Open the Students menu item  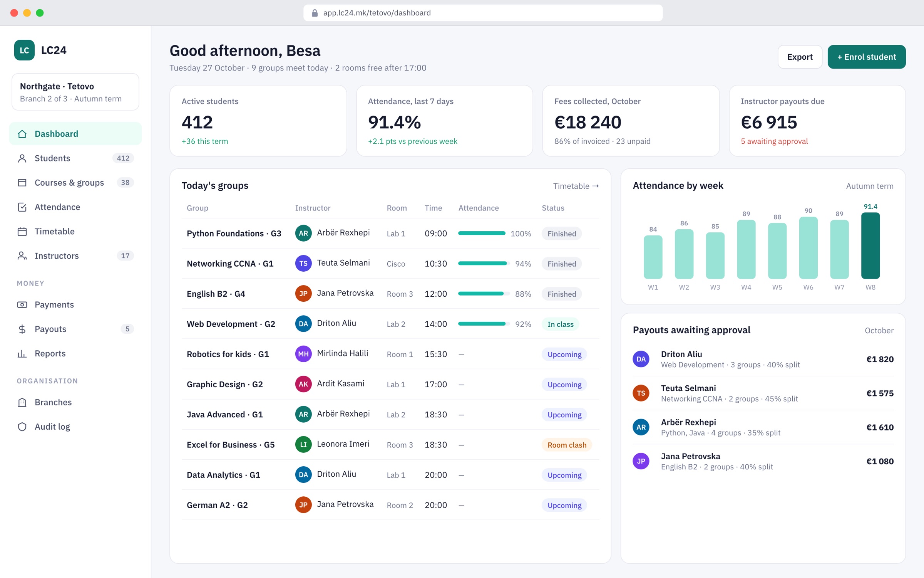[75, 158]
